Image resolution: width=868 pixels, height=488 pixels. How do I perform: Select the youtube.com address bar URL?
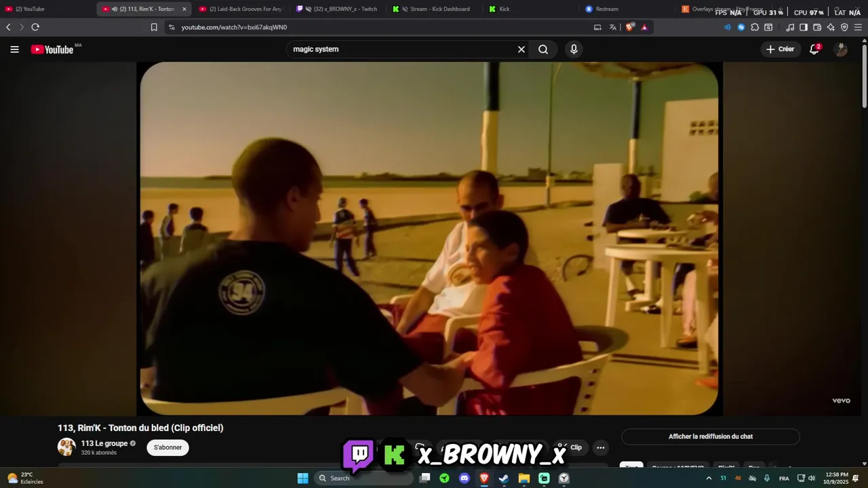[x=234, y=27]
